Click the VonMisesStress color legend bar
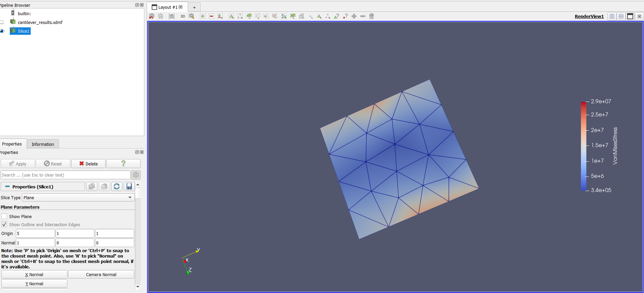The height and width of the screenshot is (293, 644). click(x=584, y=146)
